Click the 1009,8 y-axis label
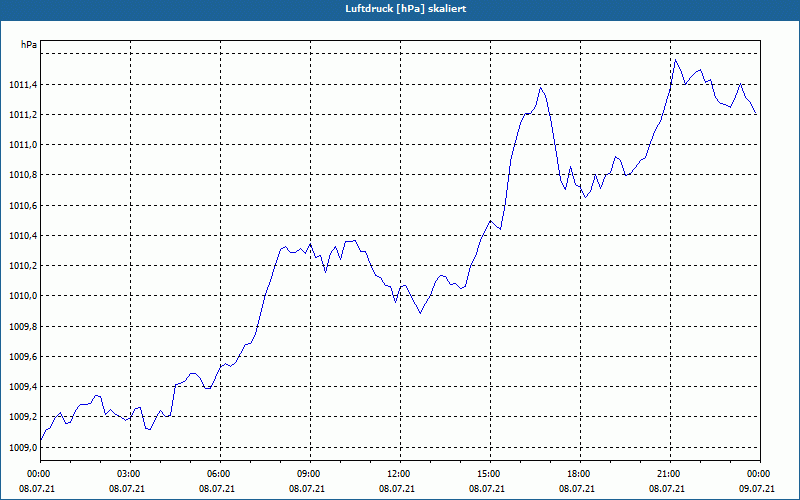Image resolution: width=800 pixels, height=500 pixels. 23,327
